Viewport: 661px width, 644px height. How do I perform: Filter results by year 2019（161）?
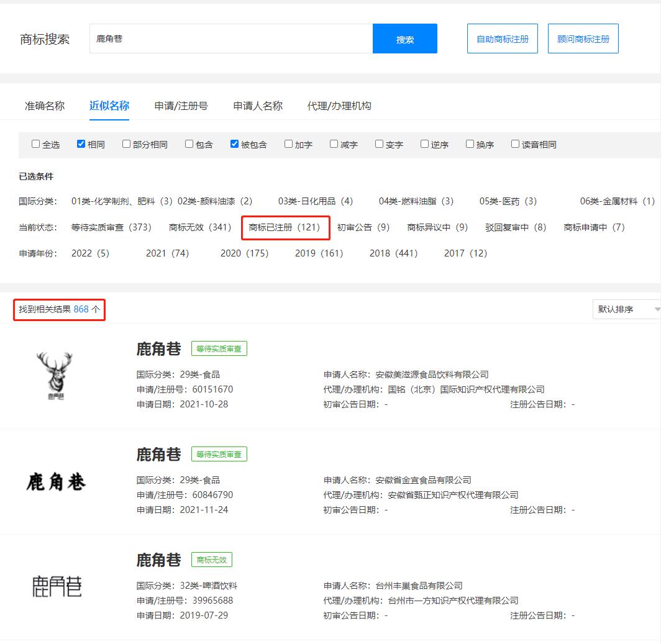tap(319, 253)
